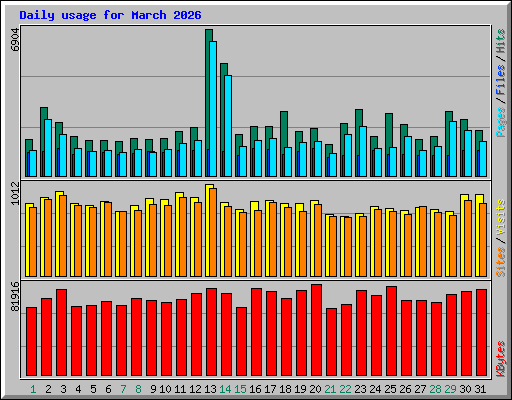Click day 15 on the date axis

pos(240,389)
